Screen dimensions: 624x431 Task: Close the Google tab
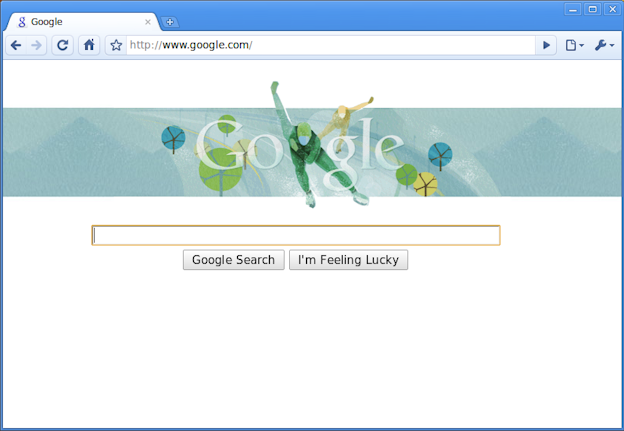pyautogui.click(x=148, y=22)
